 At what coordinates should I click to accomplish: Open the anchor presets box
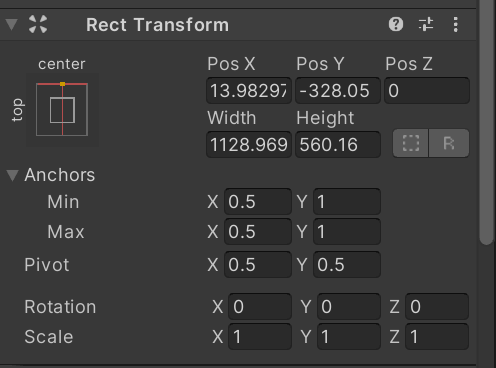point(62,110)
